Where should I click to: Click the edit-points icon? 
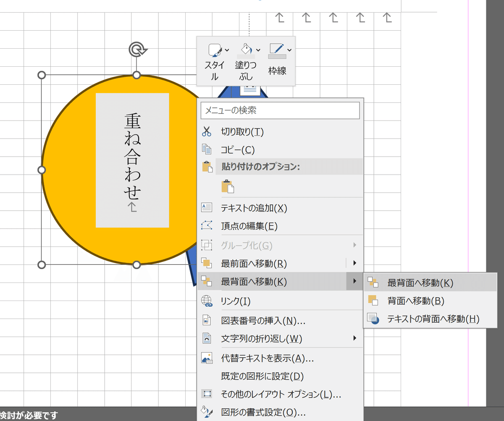coord(207,226)
